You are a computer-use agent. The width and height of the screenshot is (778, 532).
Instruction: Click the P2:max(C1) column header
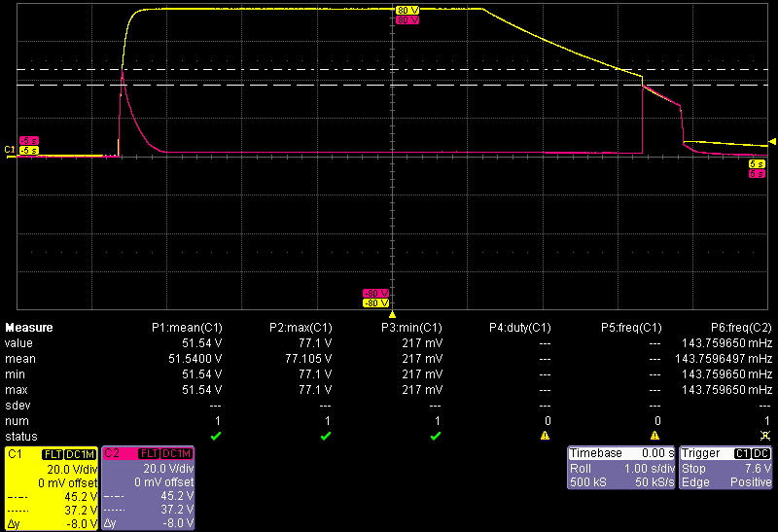coord(301,328)
